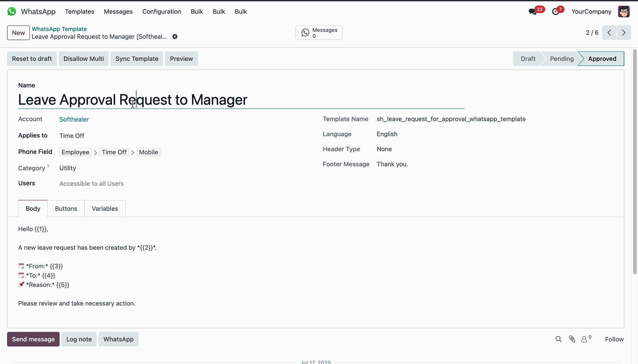638x364 pixels.
Task: Open the Softhealer account link
Action: (x=74, y=119)
